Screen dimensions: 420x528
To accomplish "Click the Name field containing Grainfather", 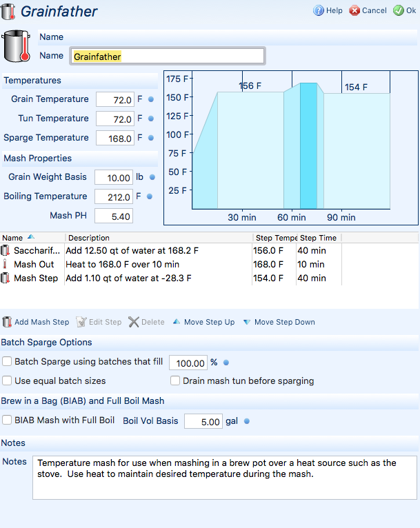I will [x=168, y=57].
